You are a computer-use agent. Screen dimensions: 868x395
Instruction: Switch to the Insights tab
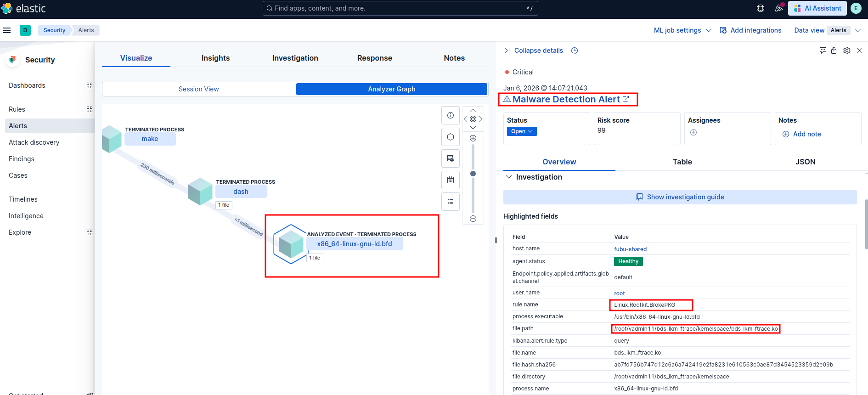tap(215, 58)
